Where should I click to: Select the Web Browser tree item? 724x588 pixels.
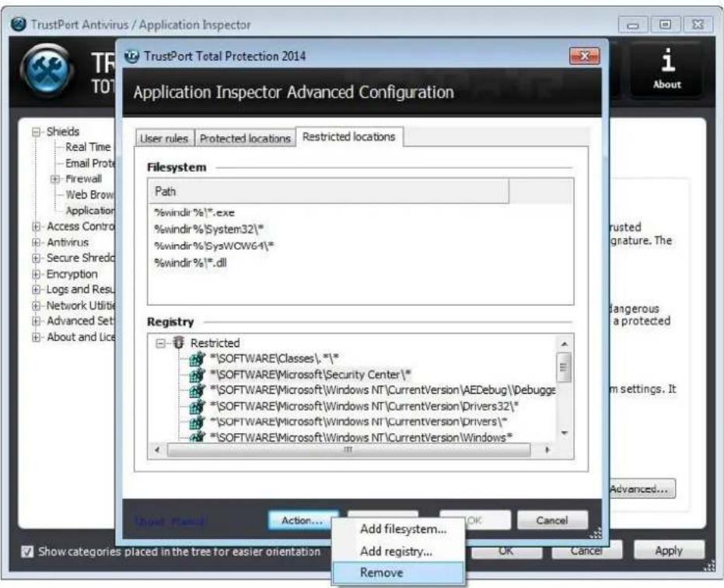click(x=90, y=195)
